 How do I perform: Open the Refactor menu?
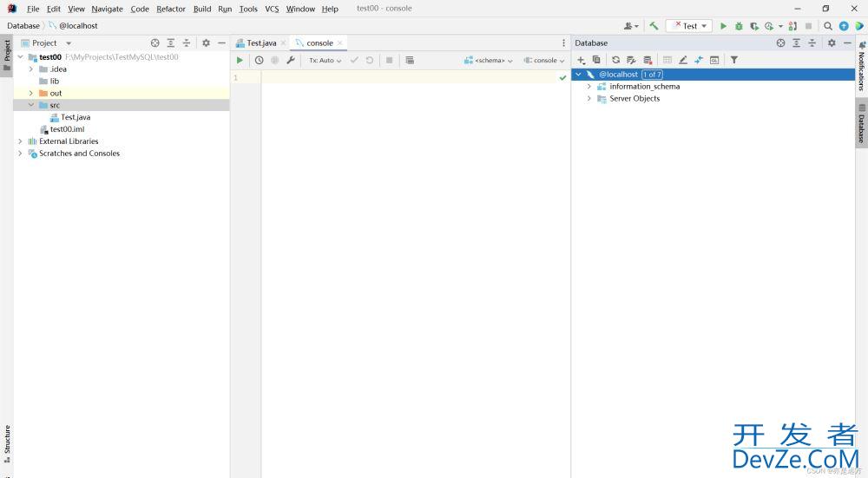point(170,9)
